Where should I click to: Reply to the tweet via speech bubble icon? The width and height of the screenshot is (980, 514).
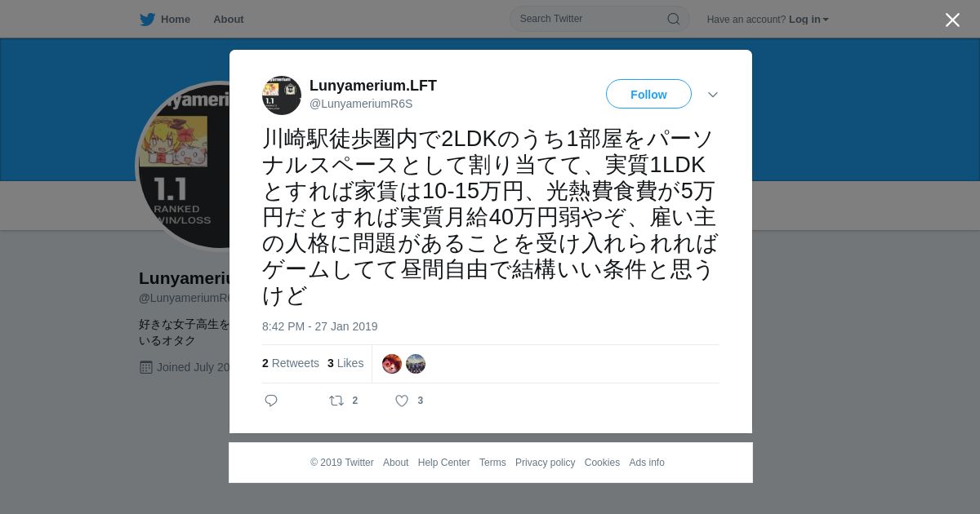(x=271, y=401)
